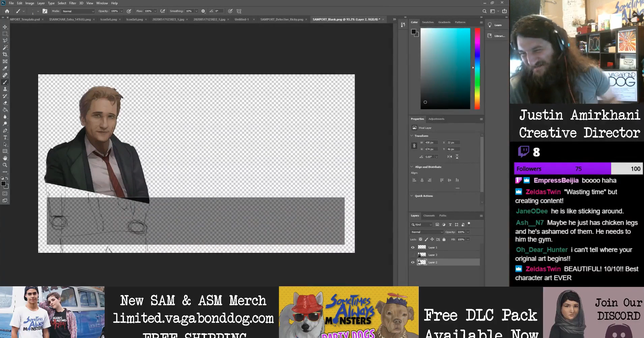Toggle symmetry paint butterfly options
Viewport: 644px width, 338px height.
[x=239, y=11]
